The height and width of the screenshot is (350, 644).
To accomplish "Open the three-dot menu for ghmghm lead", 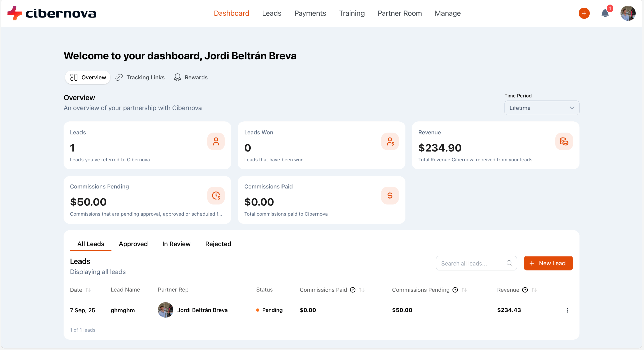I will [567, 310].
